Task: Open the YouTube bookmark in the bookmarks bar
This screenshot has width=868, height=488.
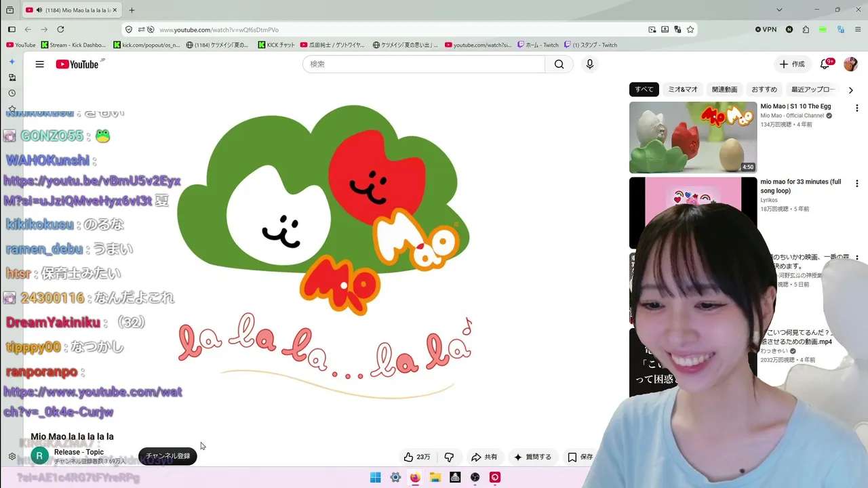Action: [21, 45]
